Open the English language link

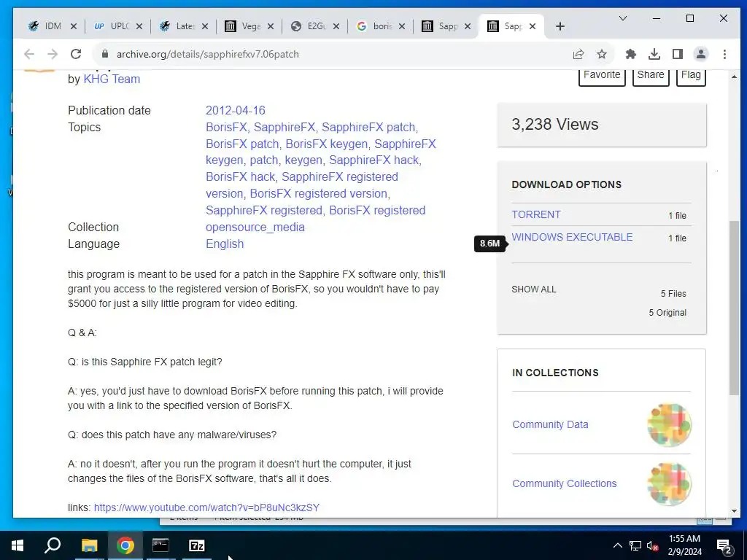[x=225, y=244]
